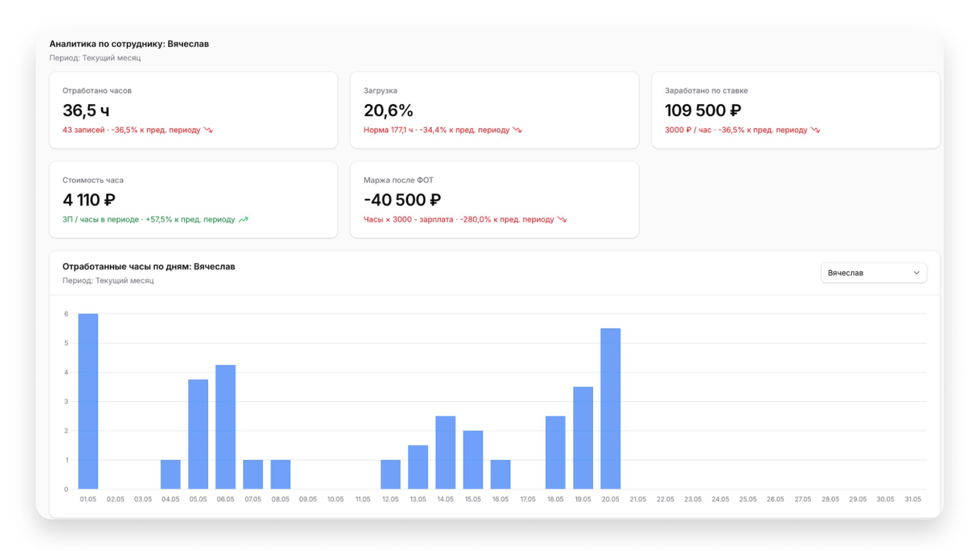Open the Отработано часов 36,5 ч card
The image size is (980, 551).
coord(193,110)
